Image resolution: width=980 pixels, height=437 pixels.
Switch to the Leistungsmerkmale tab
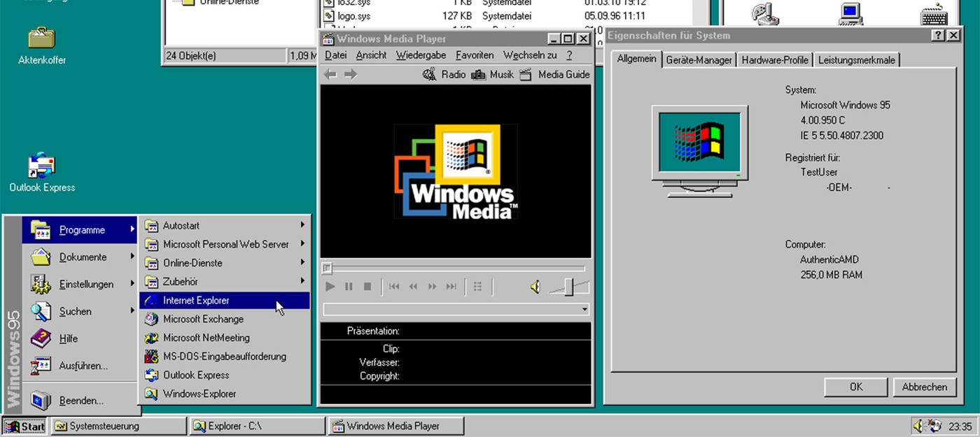[x=856, y=60]
